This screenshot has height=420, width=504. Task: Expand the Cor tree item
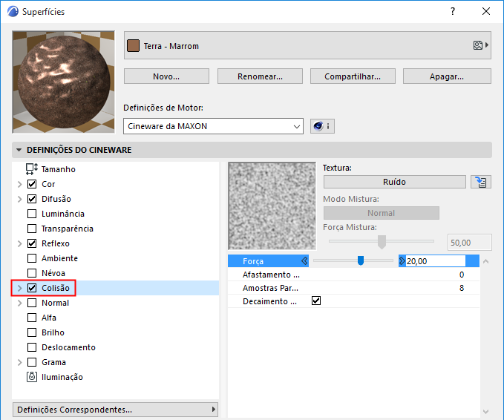19,184
